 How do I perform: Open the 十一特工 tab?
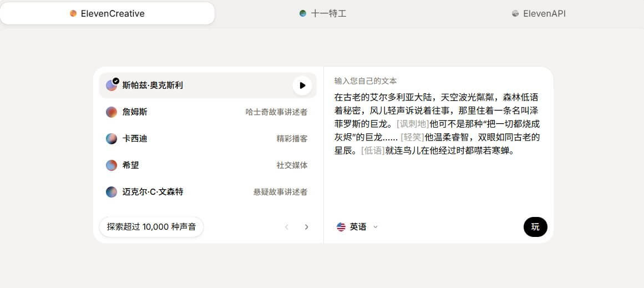[322, 13]
